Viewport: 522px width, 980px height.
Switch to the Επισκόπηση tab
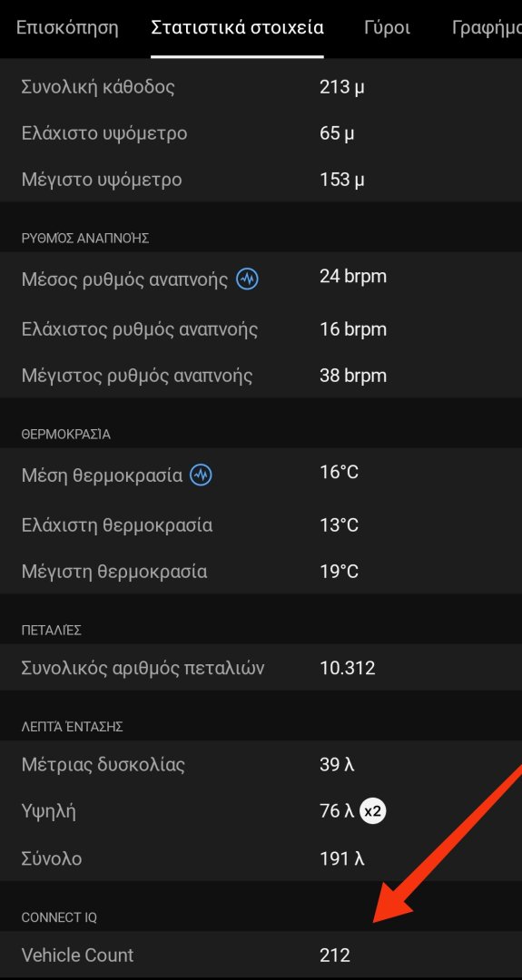pos(67,27)
